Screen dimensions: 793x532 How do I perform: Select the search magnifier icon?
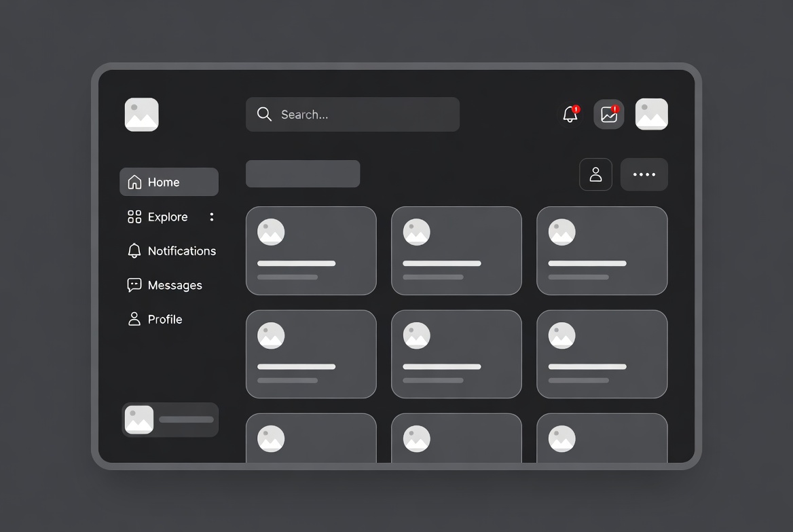[264, 114]
